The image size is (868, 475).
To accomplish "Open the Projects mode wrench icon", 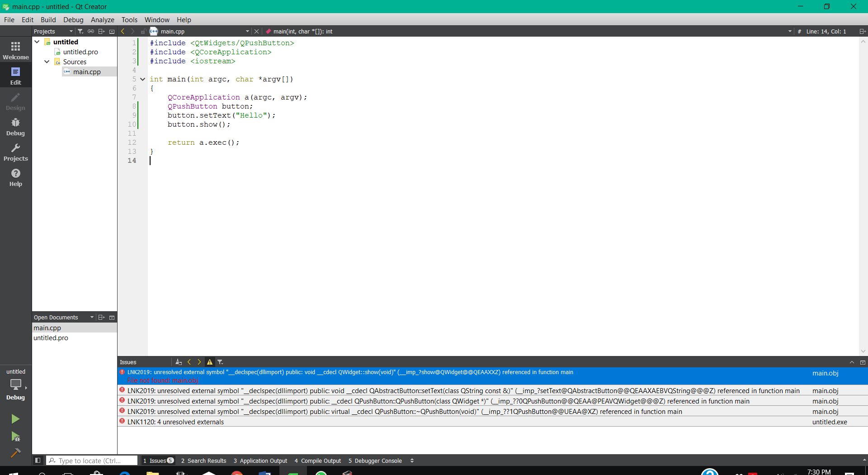I will point(16,152).
